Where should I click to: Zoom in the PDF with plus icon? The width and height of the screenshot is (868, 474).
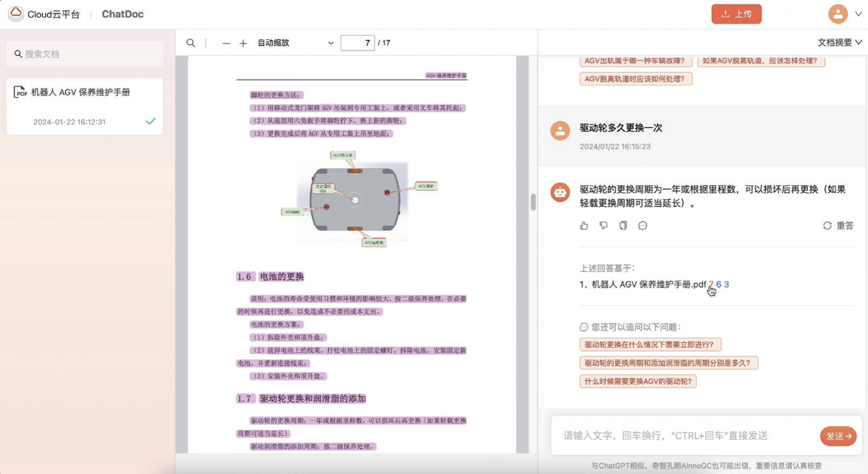[x=243, y=43]
